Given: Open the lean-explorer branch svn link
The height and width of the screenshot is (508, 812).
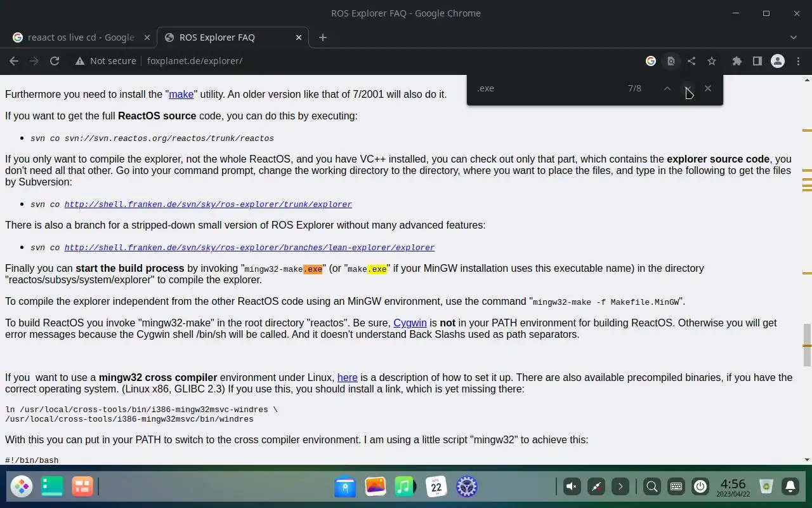Looking at the screenshot, I should click(249, 248).
